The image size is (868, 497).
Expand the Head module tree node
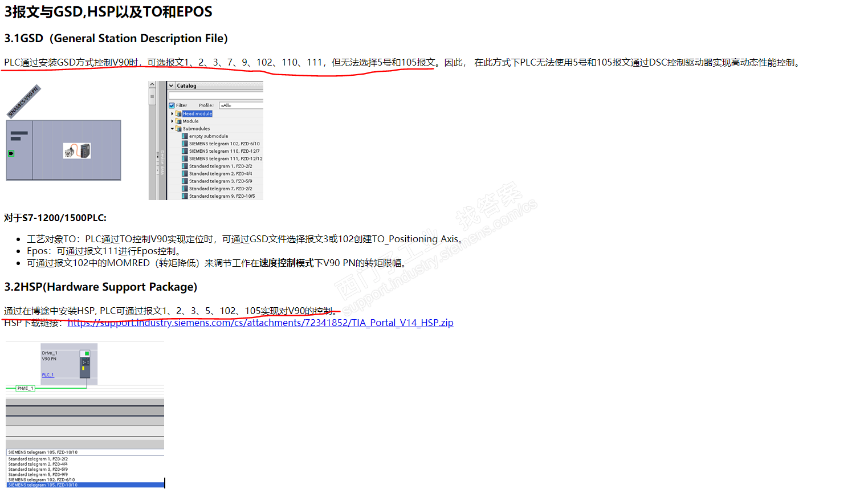tap(172, 114)
